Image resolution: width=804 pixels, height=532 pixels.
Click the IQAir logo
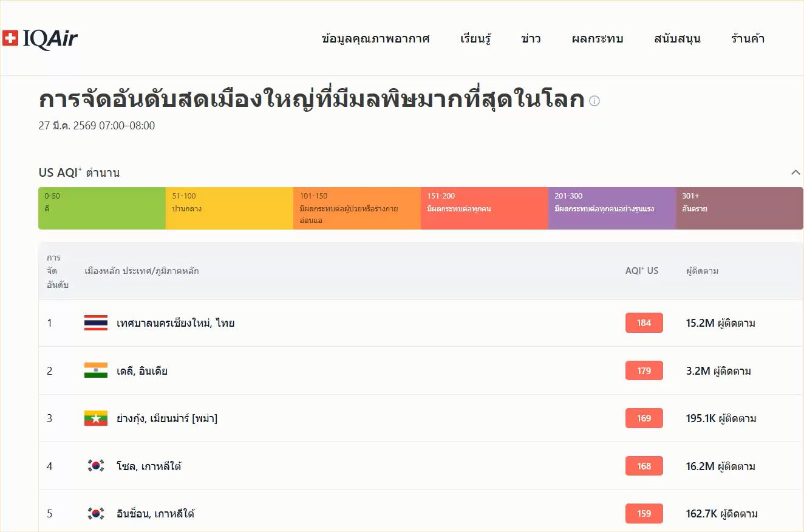point(40,39)
